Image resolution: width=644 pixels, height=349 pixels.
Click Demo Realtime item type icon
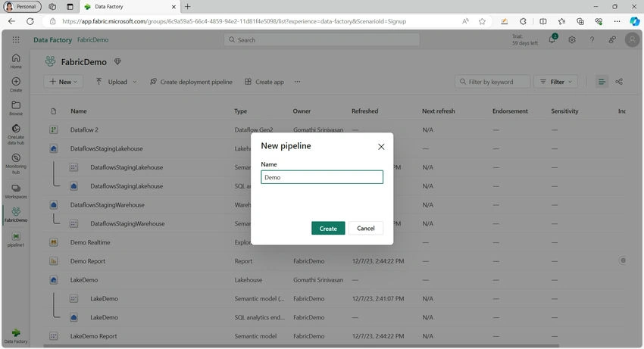click(53, 242)
